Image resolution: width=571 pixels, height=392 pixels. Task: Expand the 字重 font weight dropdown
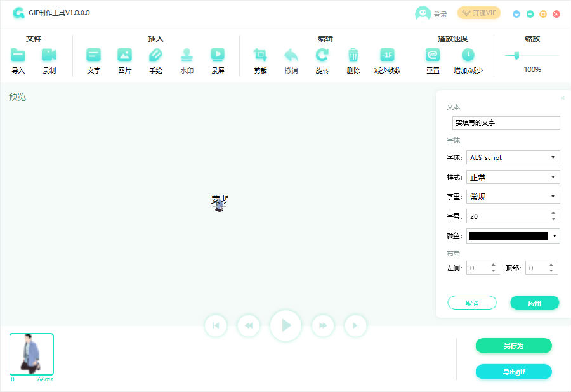pyautogui.click(x=513, y=197)
